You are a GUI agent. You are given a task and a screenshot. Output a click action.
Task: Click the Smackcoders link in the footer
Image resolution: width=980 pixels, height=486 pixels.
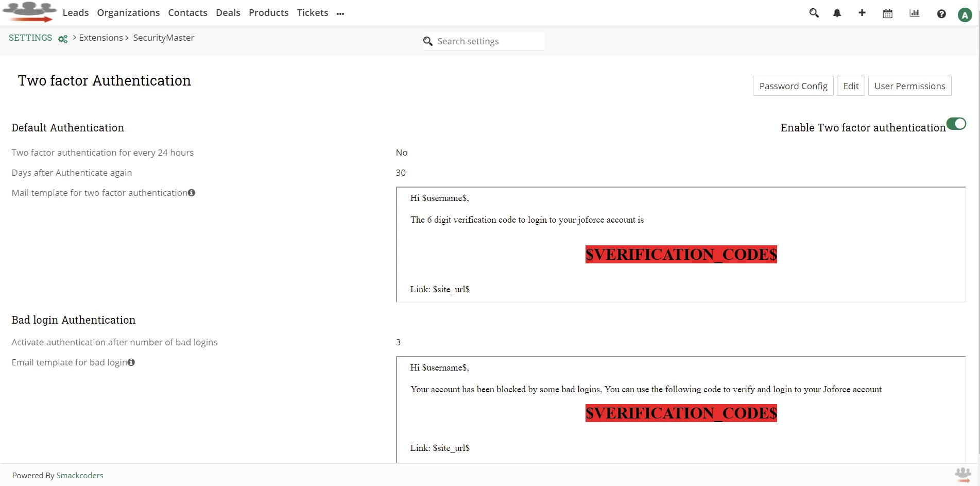[80, 475]
